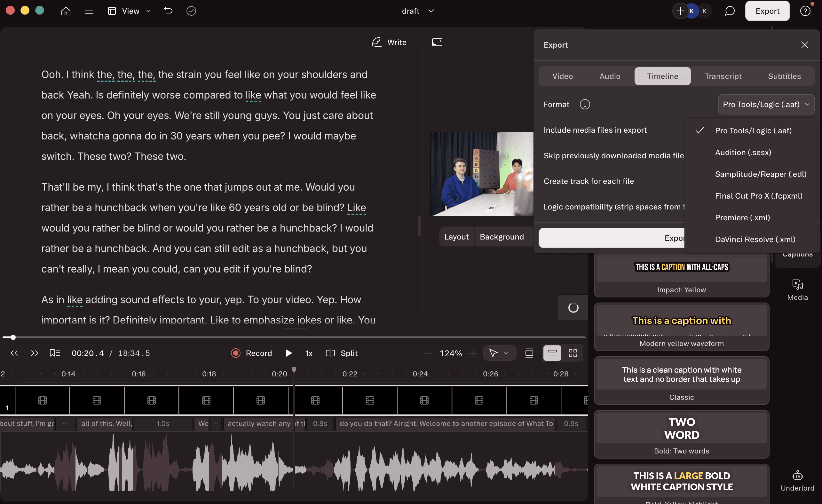Select the Background tab under the preview

[x=502, y=236]
